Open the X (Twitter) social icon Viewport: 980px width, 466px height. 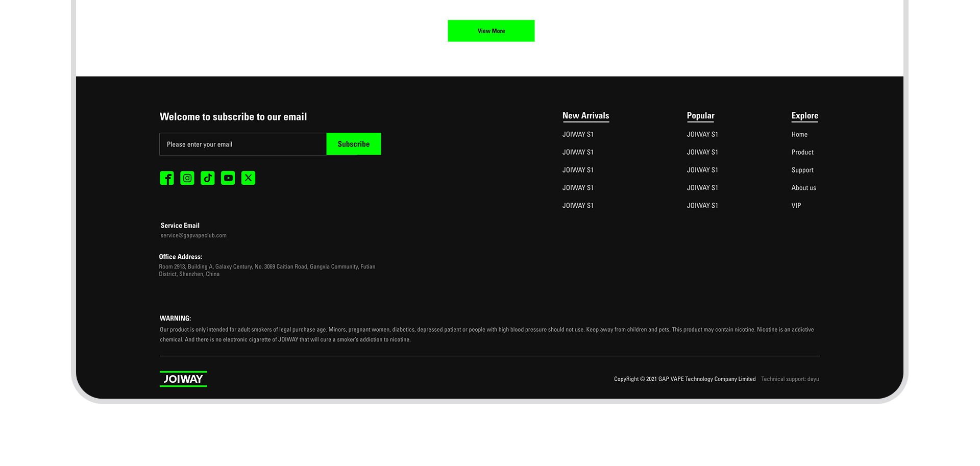click(249, 178)
